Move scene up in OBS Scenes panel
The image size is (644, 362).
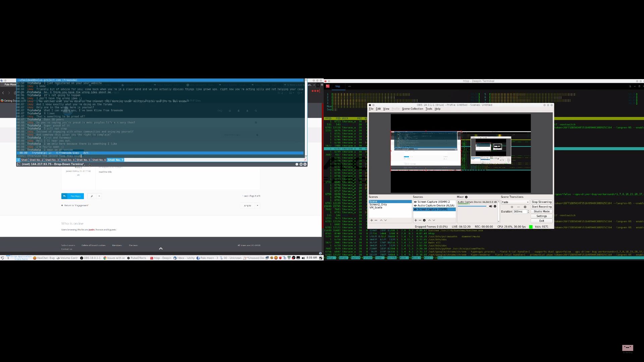click(381, 220)
